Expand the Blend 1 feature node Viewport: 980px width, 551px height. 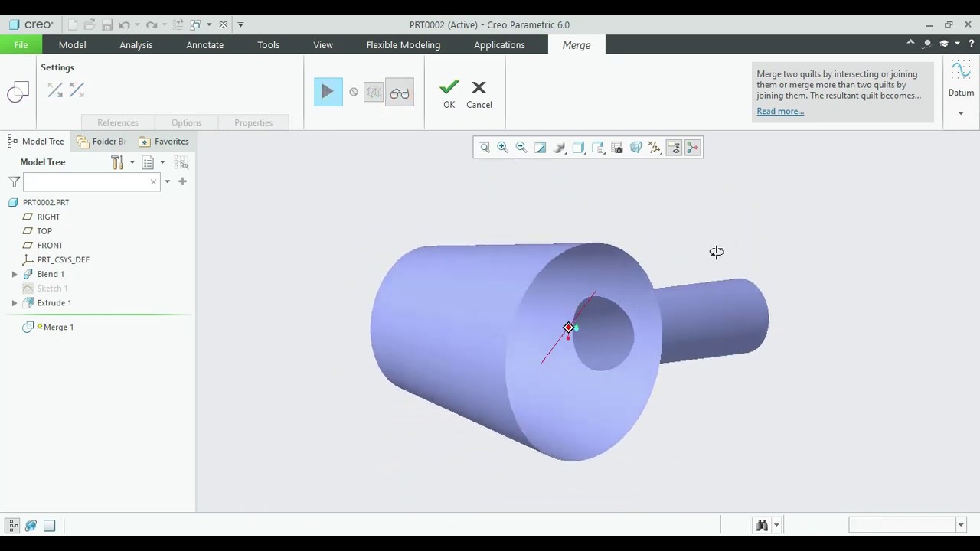tap(15, 274)
